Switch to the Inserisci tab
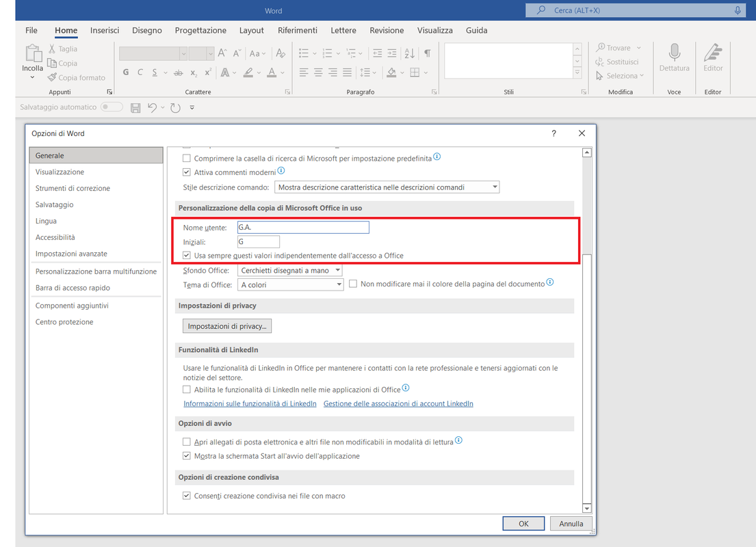Screen dimensions: 756x547 point(105,30)
